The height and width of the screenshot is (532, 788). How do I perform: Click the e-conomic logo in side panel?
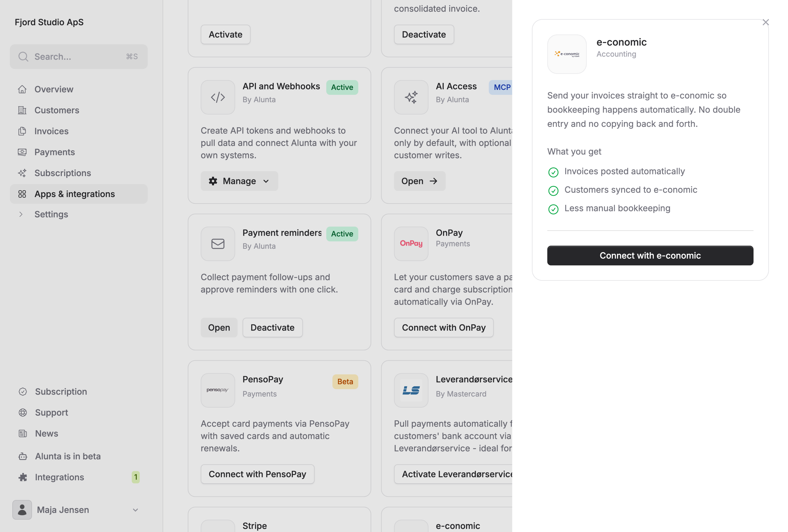(x=567, y=54)
